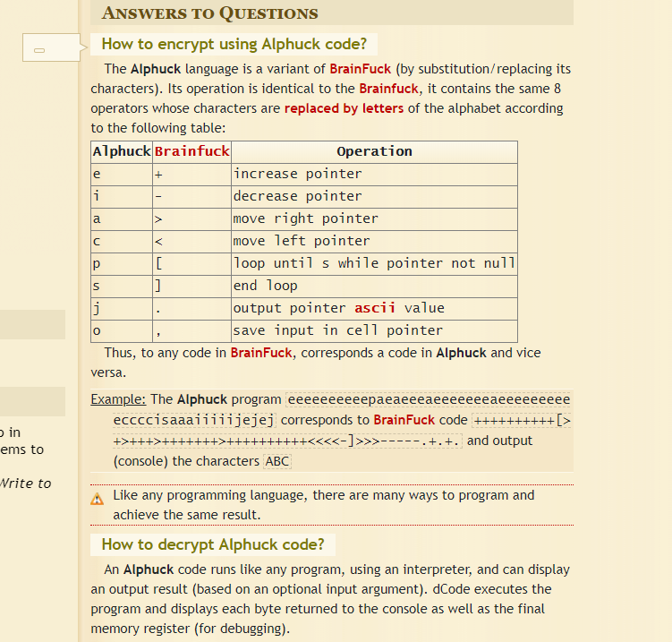Click the Brainfuck example code '++++++++++[>'

tap(522, 420)
